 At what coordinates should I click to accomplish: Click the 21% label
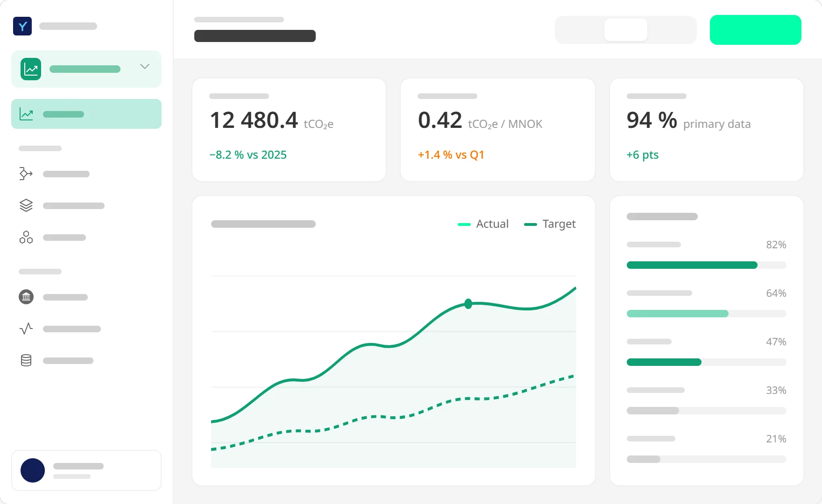pyautogui.click(x=776, y=439)
